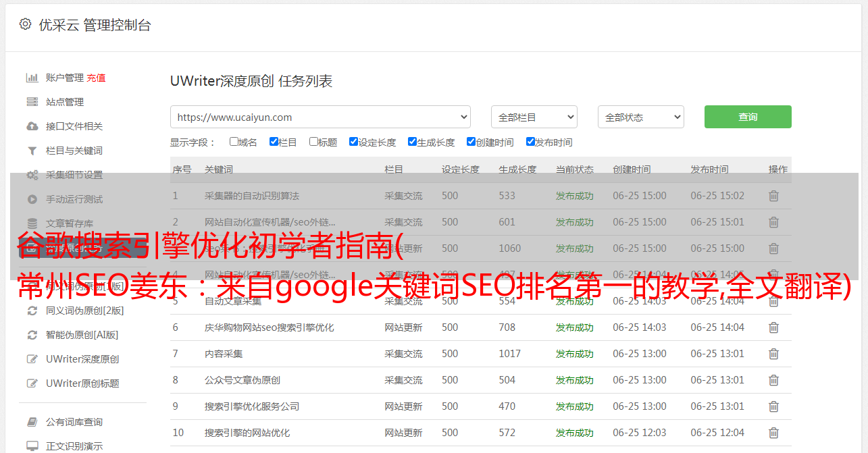
Task: Click the edit icon beside UWriter原创标题
Action: 32,383
